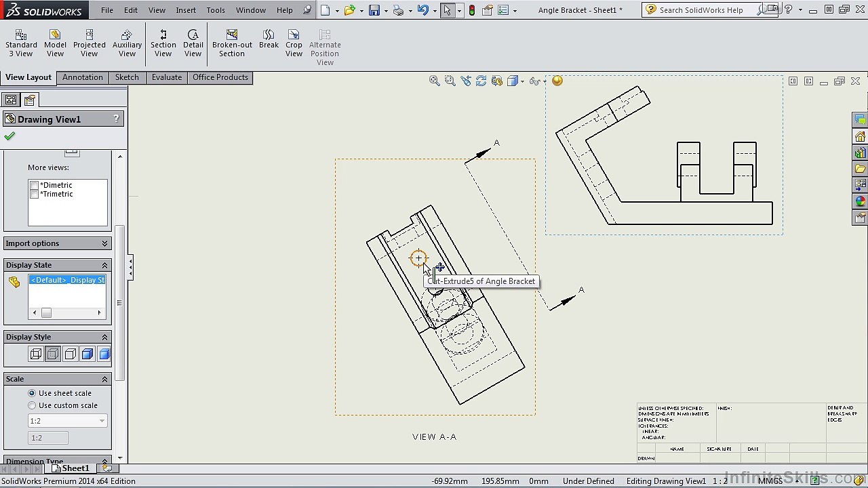868x488 pixels.
Task: Check the Dimetric view option
Action: tap(34, 185)
